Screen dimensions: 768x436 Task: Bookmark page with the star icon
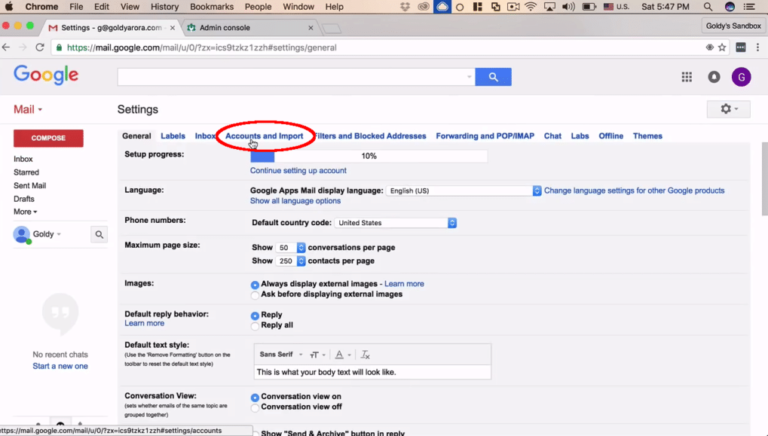point(722,48)
